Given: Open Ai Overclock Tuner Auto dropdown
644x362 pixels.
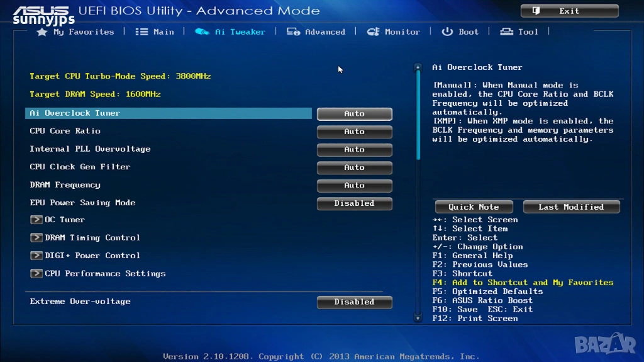Looking at the screenshot, I should [x=354, y=114].
